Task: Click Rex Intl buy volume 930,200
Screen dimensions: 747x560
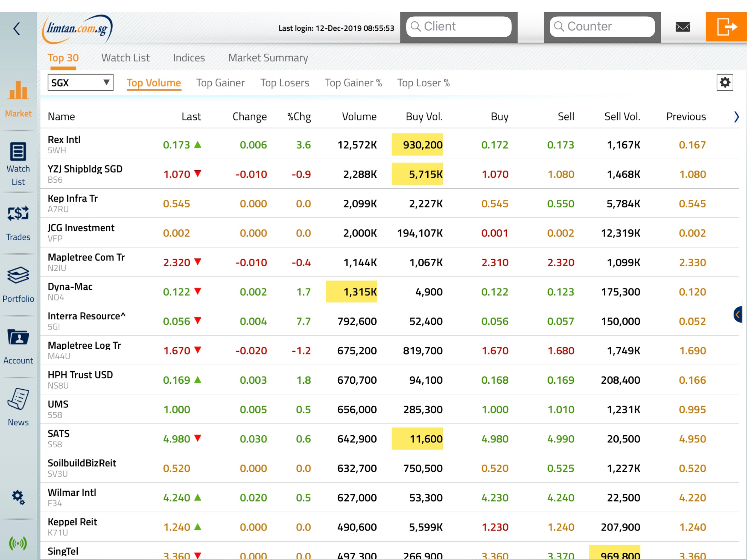Action: tap(417, 145)
